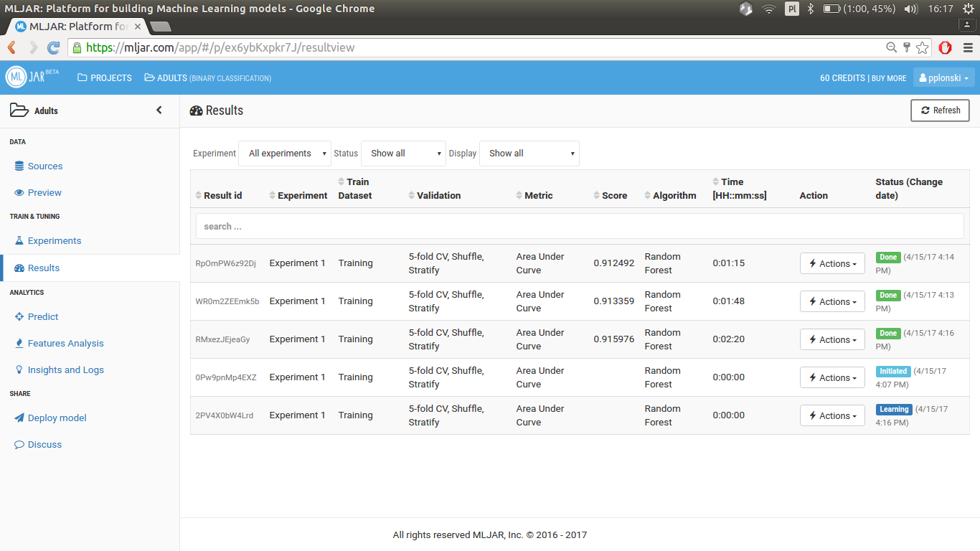Open the Status filter dropdown
Image resolution: width=980 pixels, height=551 pixels.
(x=403, y=154)
